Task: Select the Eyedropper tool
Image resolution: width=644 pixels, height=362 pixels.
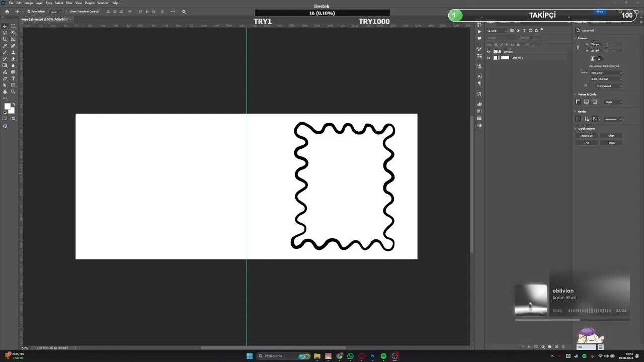Action: pos(5,46)
